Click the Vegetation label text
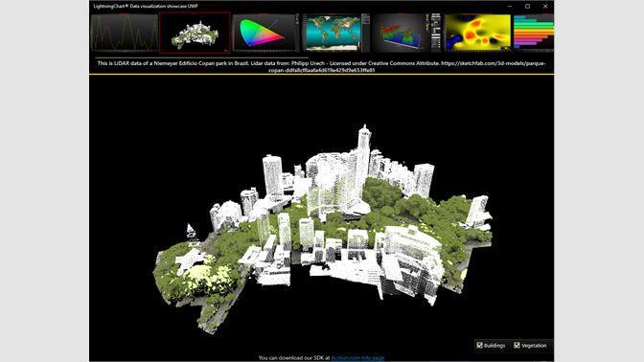 (534, 346)
